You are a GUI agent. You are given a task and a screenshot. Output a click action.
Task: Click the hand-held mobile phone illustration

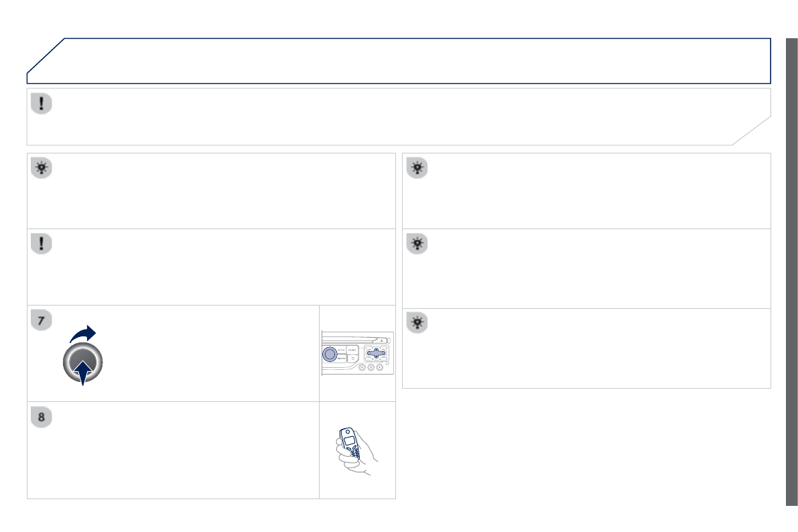(x=354, y=451)
